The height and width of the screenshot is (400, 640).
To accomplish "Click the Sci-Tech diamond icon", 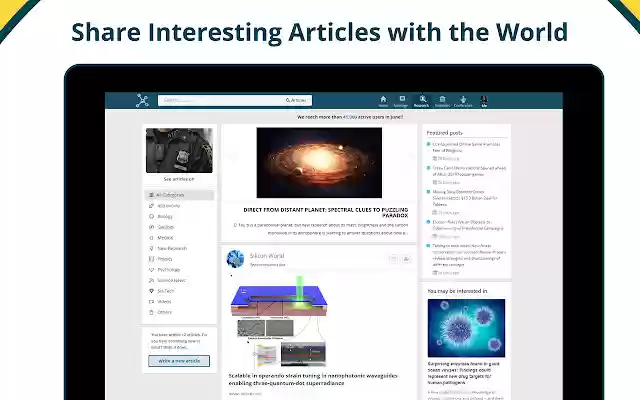I will (151, 291).
